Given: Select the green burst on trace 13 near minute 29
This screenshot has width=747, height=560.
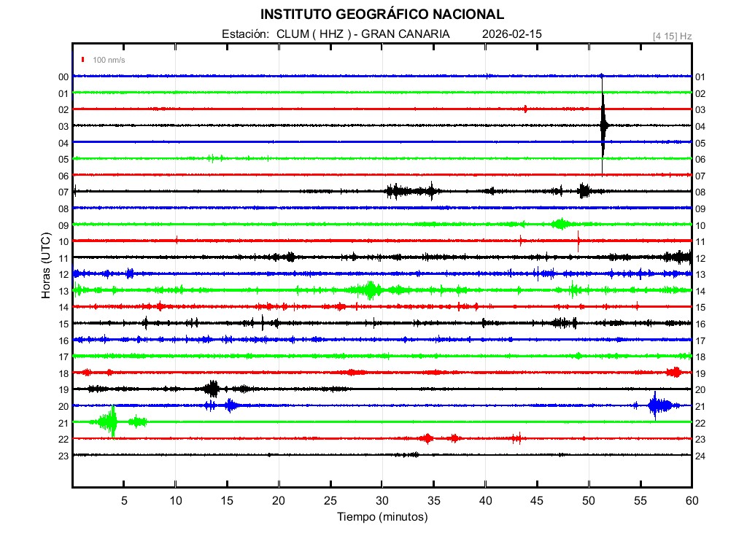Looking at the screenshot, I should point(371,289).
